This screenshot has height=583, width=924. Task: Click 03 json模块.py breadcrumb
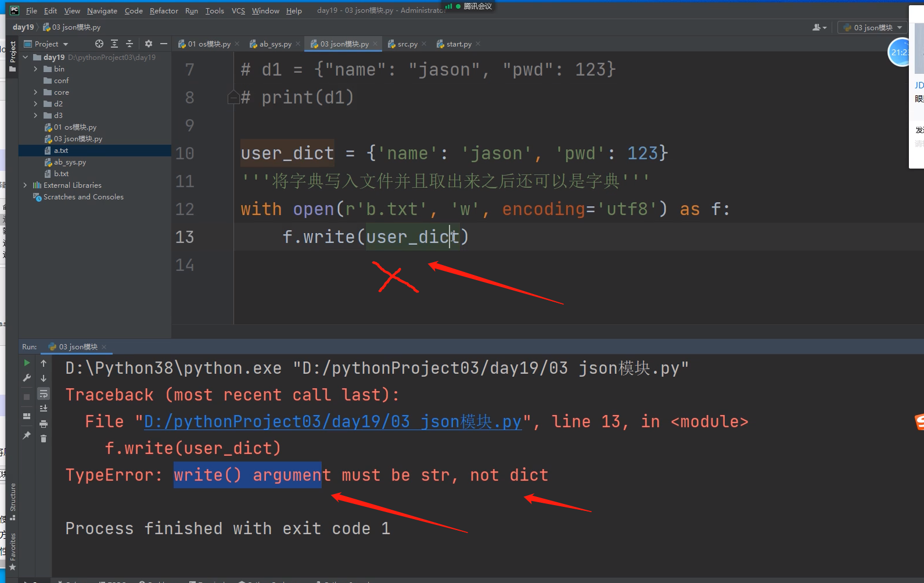click(72, 27)
